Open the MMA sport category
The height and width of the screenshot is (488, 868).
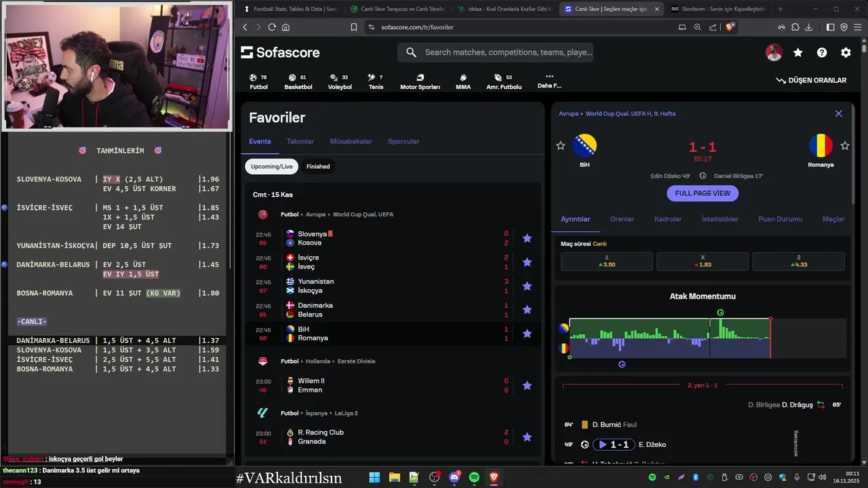[463, 81]
